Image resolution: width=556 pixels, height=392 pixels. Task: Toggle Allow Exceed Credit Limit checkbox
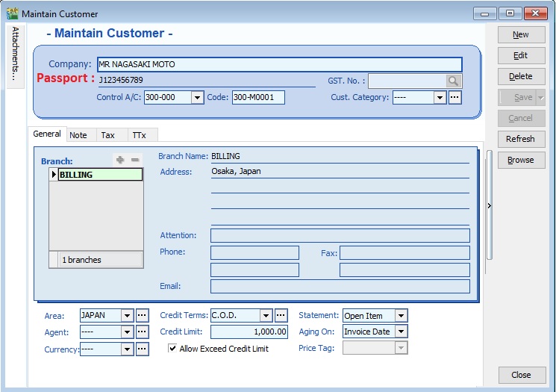172,348
